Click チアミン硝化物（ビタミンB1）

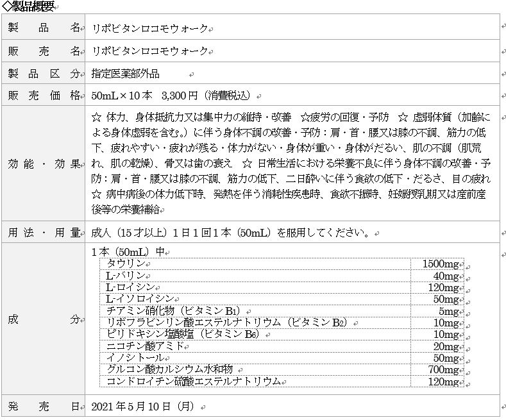[x=174, y=310]
